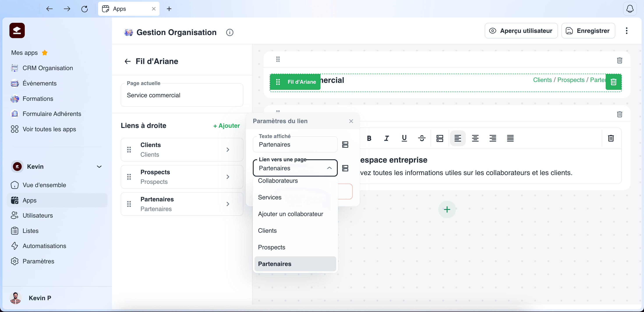Select Services in page dropdown

click(x=295, y=197)
